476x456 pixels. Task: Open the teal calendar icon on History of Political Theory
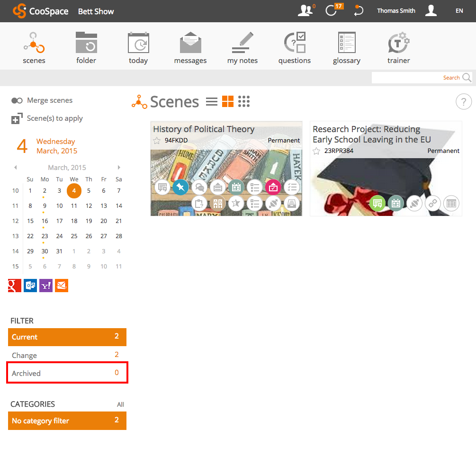pyautogui.click(x=236, y=188)
